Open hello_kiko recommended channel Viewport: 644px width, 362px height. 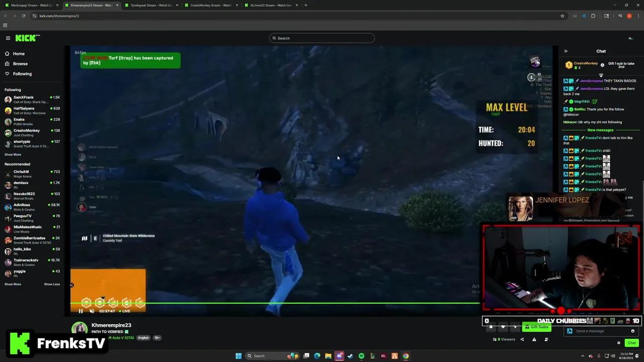point(32,251)
